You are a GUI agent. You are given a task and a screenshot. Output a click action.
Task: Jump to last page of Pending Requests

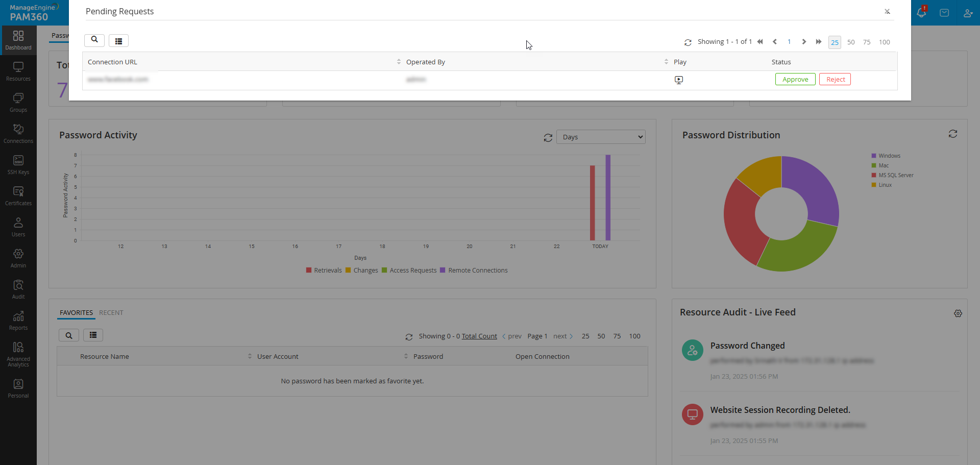tap(819, 42)
